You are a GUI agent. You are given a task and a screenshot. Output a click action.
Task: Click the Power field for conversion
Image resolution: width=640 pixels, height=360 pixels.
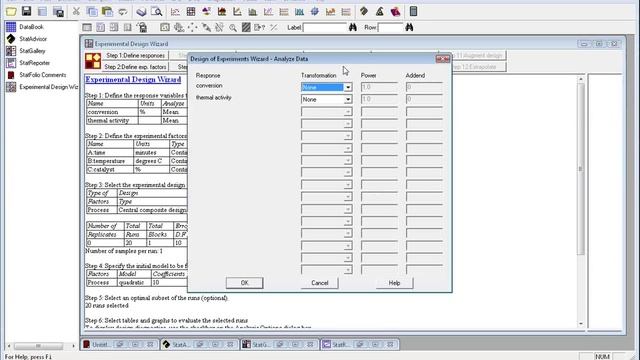[x=379, y=87]
